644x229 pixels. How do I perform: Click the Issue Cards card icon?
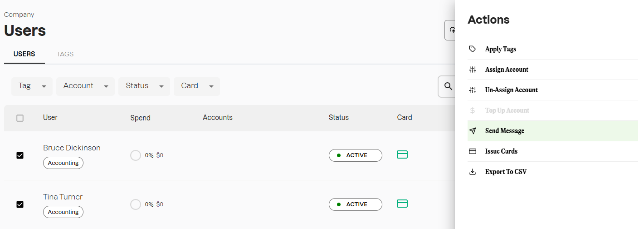(473, 151)
